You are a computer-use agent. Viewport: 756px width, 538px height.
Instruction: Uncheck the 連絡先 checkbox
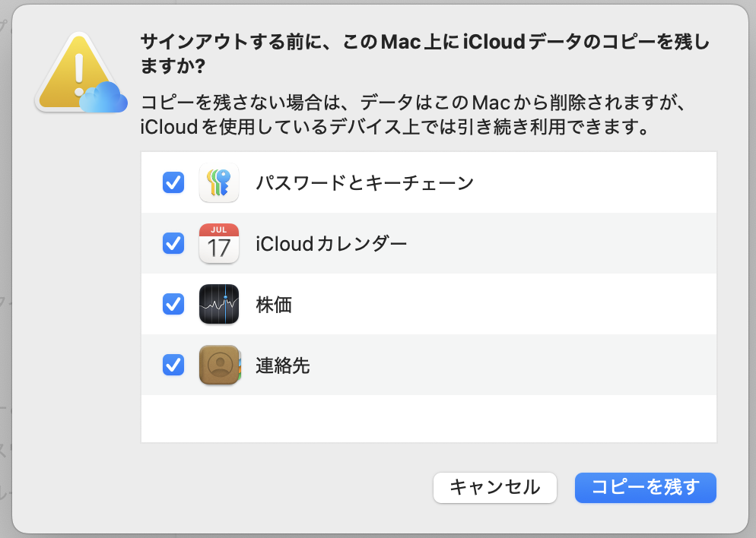pos(173,366)
